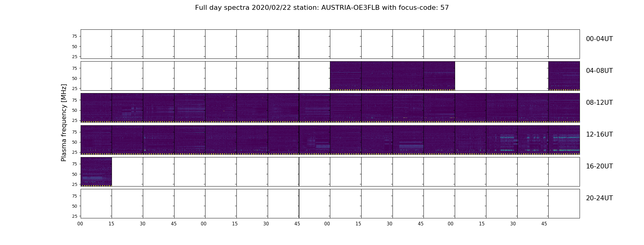Select the '08-12UT' row label
Screen dimensions: 644x245
click(x=599, y=103)
